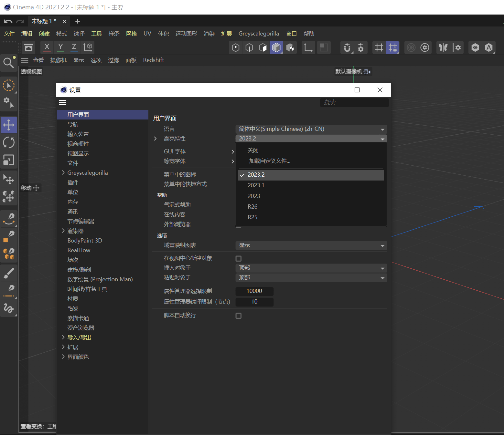Screen dimensions: 504x435
Task: Click the 搜索 search field
Action: click(354, 102)
